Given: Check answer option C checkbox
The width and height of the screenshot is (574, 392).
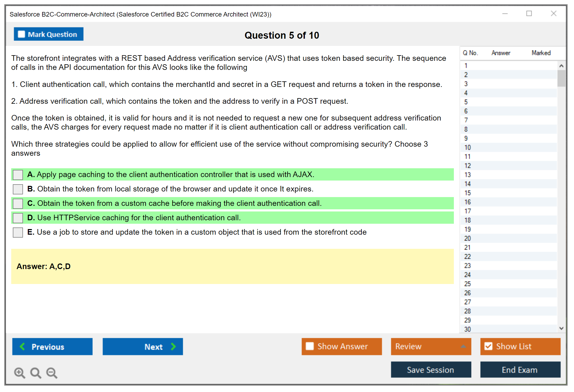Looking at the screenshot, I should coord(18,204).
